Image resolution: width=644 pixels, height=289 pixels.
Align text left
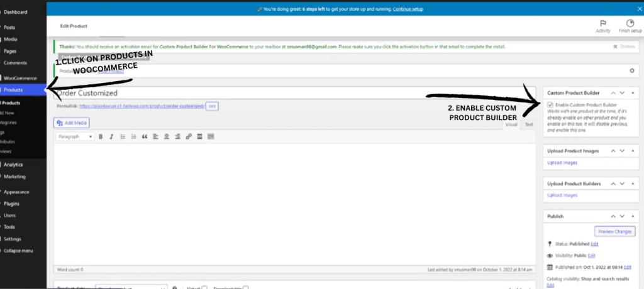coord(156,137)
